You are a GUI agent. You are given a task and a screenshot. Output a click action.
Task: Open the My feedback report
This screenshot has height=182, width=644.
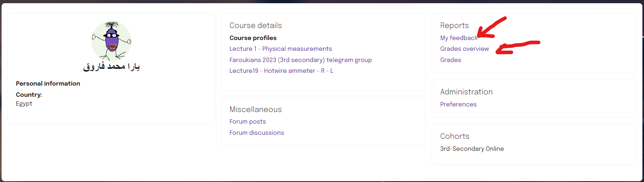[x=459, y=38]
